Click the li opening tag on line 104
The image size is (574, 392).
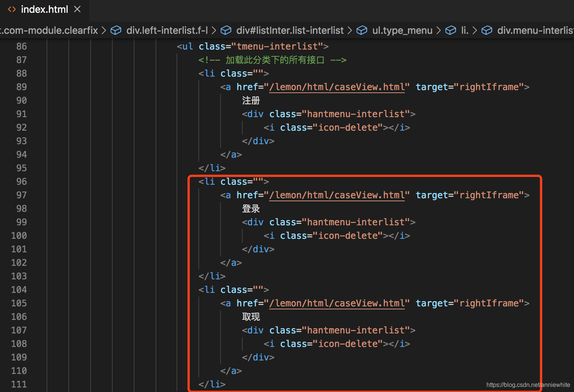pyautogui.click(x=234, y=290)
